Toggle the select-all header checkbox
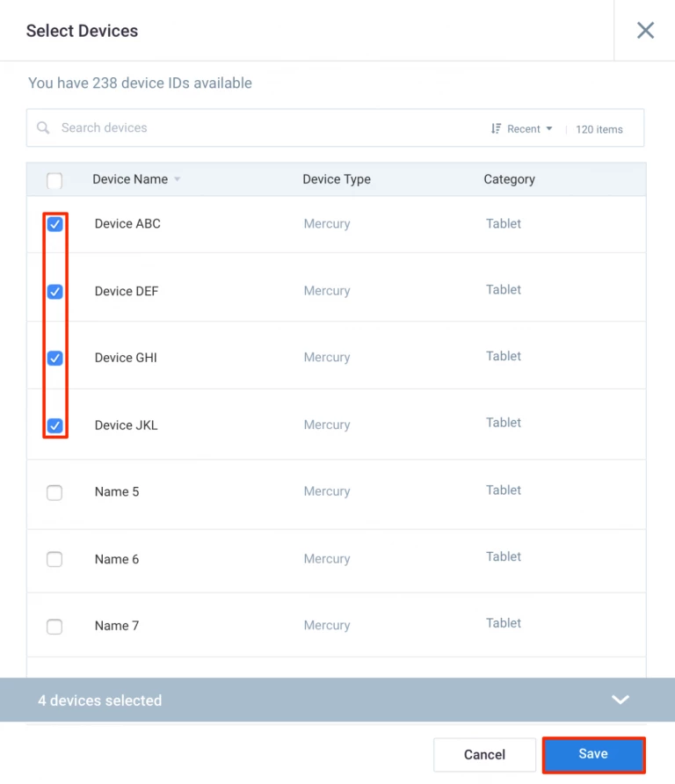The width and height of the screenshot is (675, 784). click(x=54, y=180)
